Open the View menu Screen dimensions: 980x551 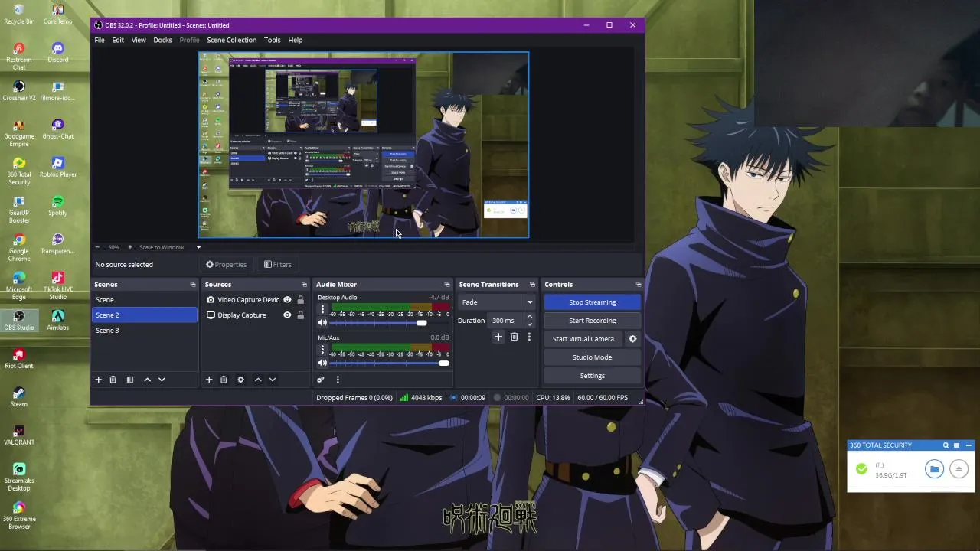(139, 40)
